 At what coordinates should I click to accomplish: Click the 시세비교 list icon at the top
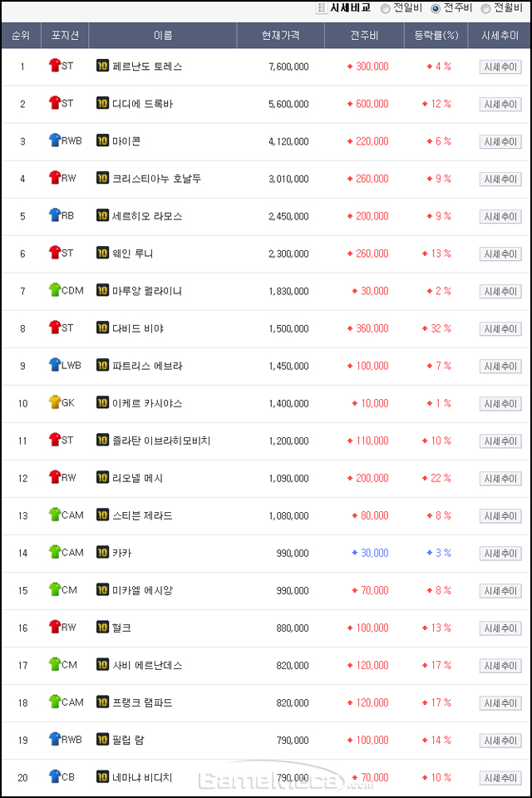(321, 8)
